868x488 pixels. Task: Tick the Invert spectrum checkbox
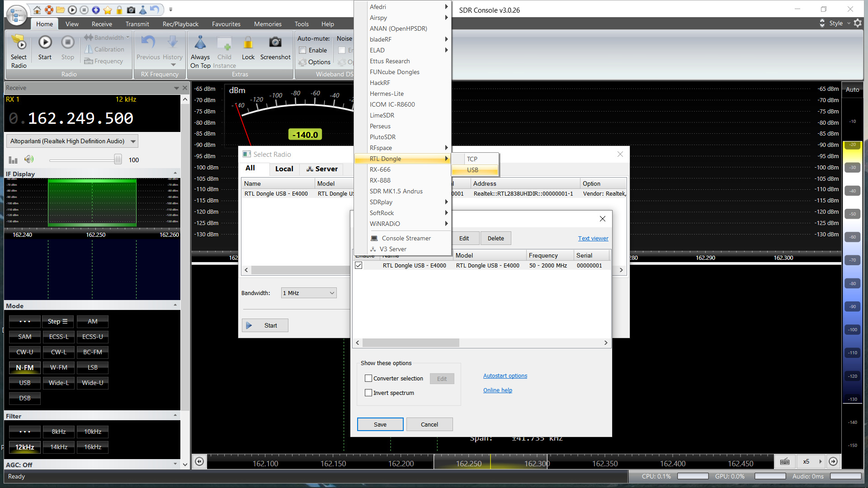tap(368, 393)
